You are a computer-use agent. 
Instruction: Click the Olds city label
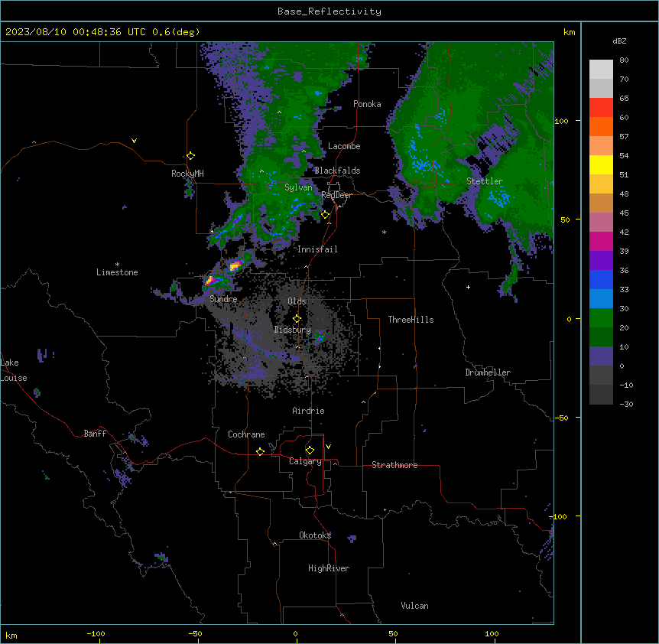[x=297, y=301]
